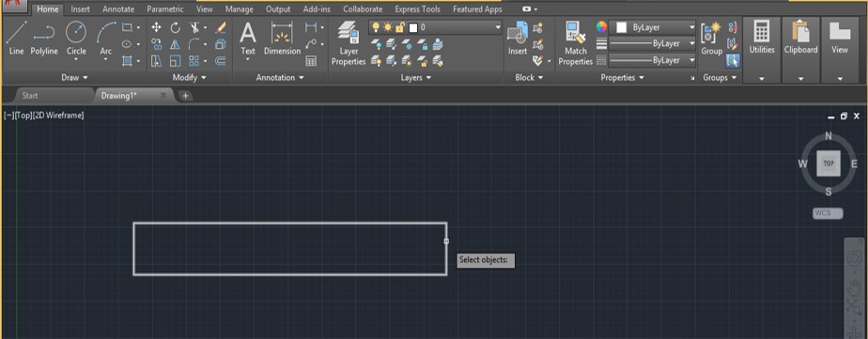868x339 pixels.
Task: Activate the Rotate tool
Action: 176,27
